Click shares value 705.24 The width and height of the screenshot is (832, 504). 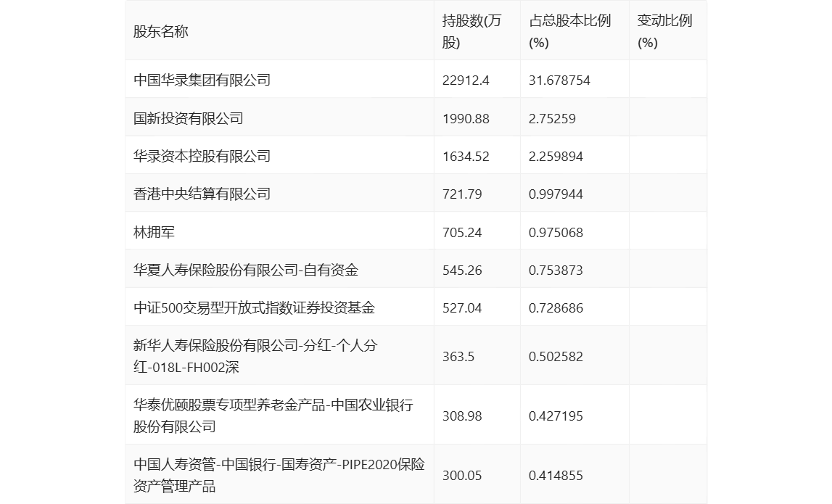[x=462, y=232]
